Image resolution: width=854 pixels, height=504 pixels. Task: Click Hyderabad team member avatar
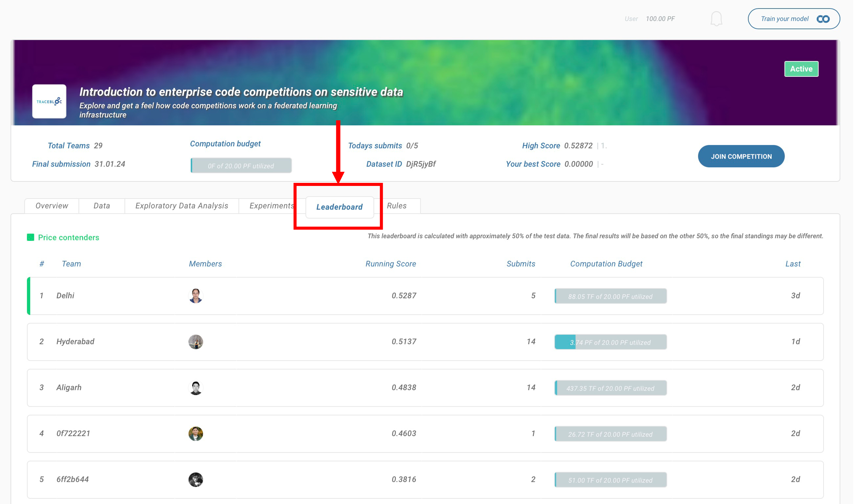tap(195, 342)
